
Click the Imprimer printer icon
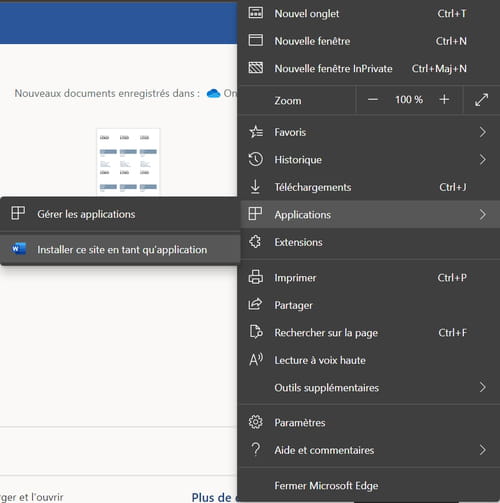[x=256, y=277]
